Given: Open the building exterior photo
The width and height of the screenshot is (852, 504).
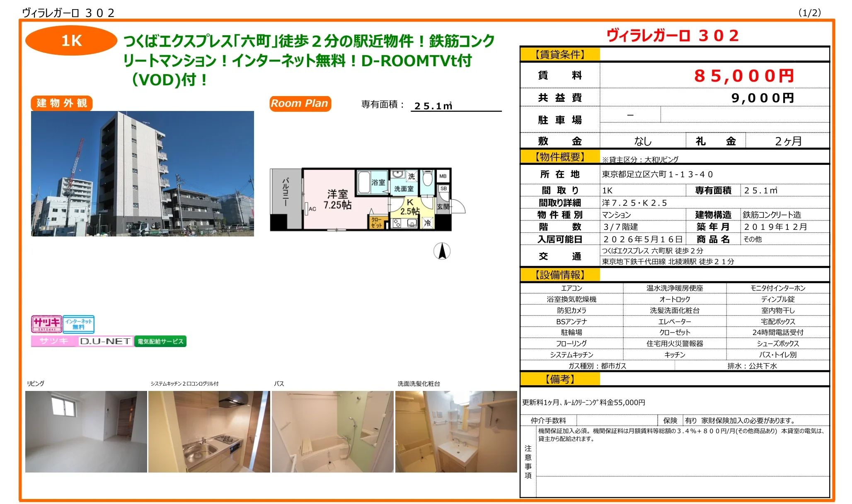Looking at the screenshot, I should 142,174.
